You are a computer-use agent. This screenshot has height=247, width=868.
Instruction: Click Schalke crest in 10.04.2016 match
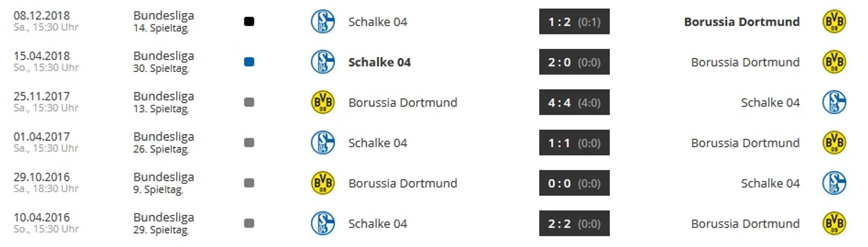(x=323, y=223)
